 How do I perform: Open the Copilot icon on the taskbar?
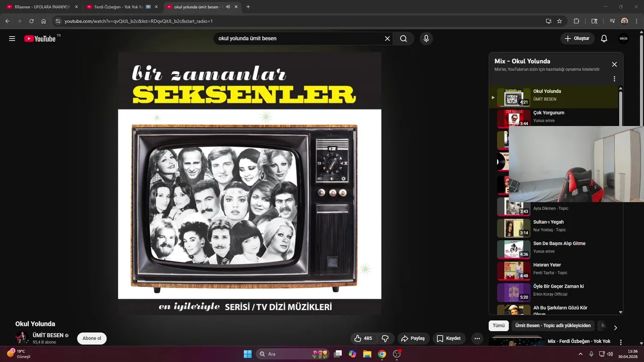(x=352, y=354)
